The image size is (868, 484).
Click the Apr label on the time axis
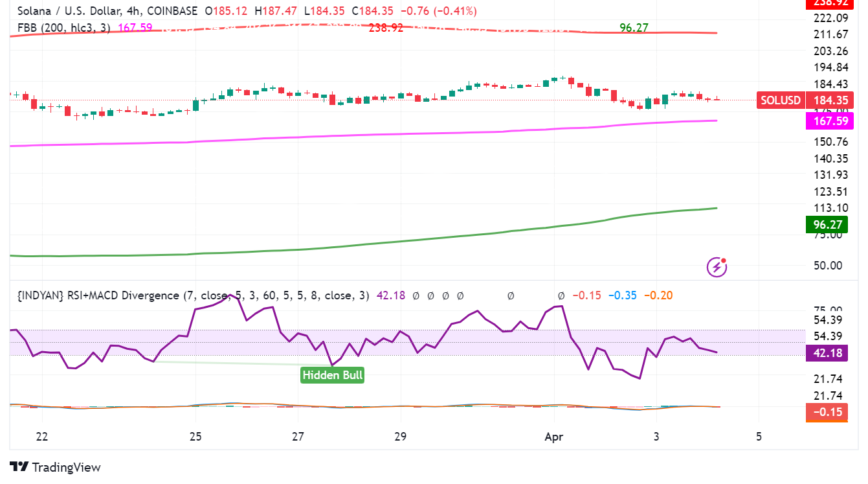tap(554, 437)
